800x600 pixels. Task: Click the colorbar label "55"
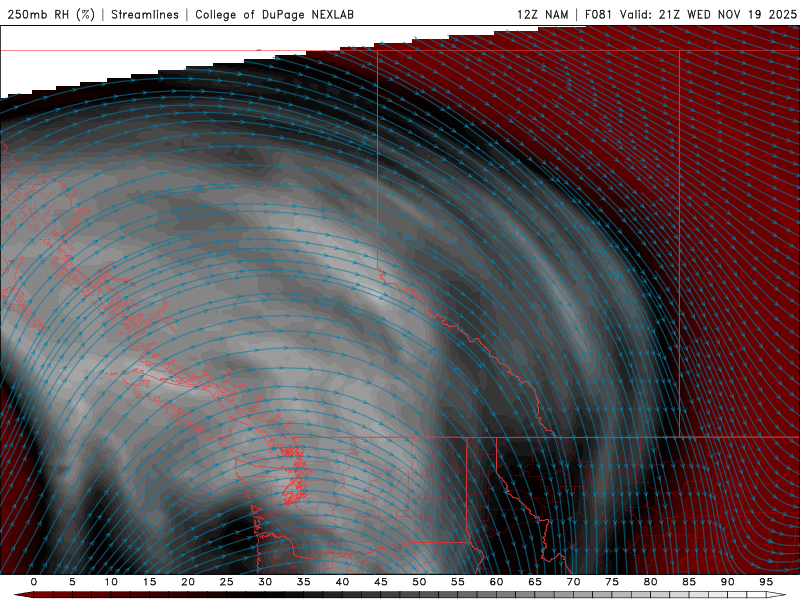pyautogui.click(x=458, y=582)
